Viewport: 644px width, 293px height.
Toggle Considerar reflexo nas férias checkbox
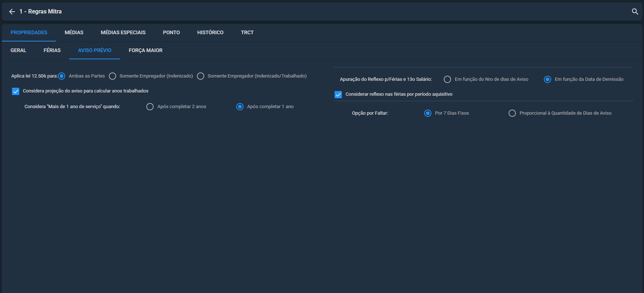[x=338, y=95]
